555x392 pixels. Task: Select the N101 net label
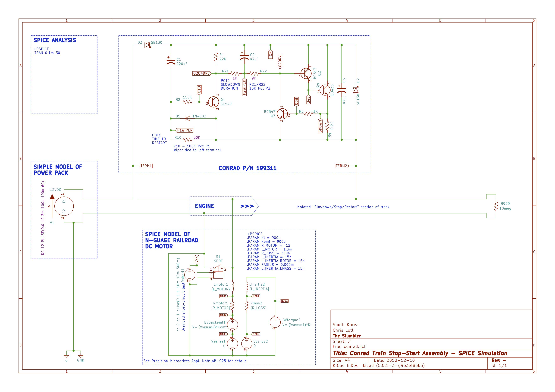[223, 296]
